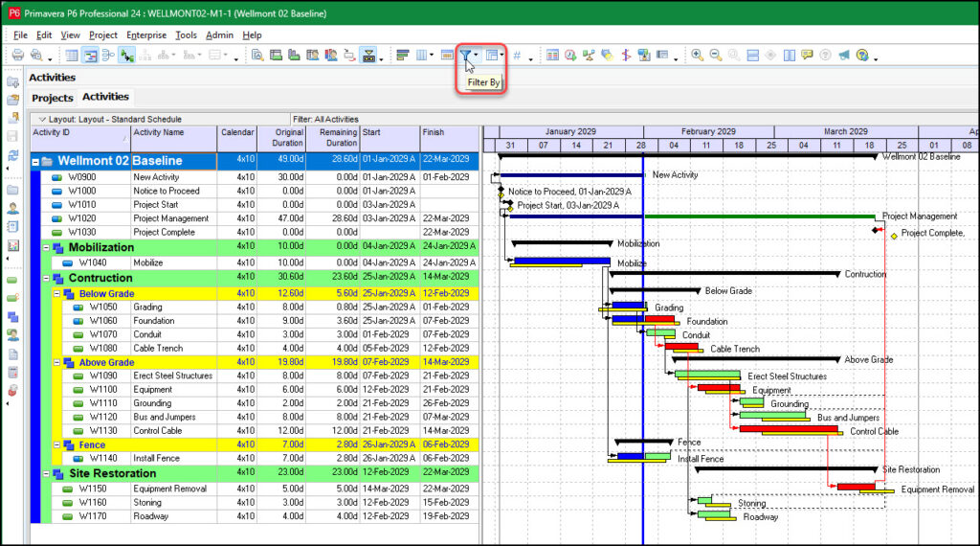
Task: Show the Activity Table view icon
Action: tap(72, 56)
